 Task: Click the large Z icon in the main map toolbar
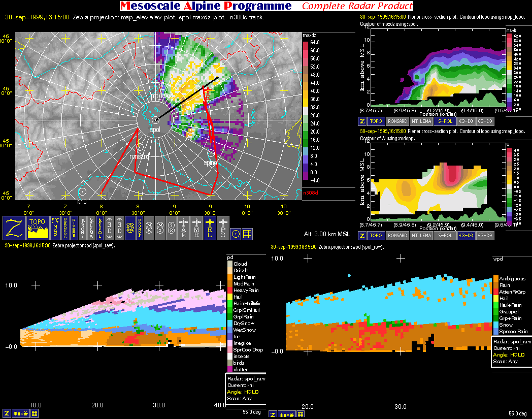[14, 228]
